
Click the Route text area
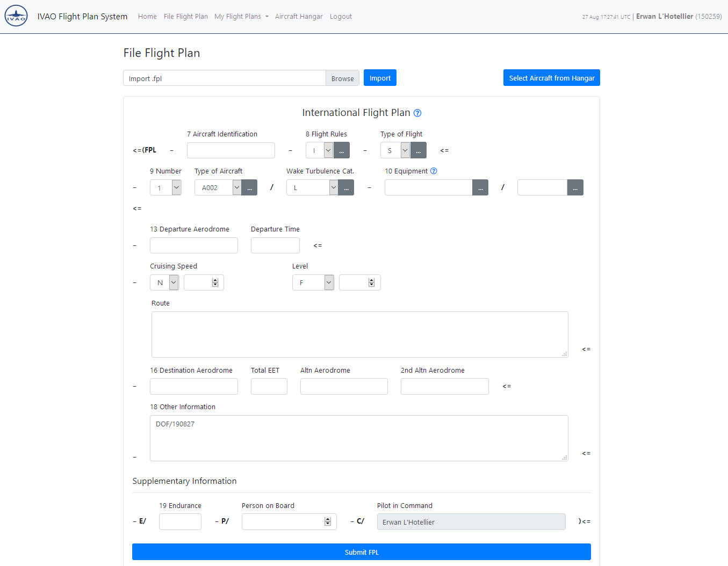(x=359, y=335)
